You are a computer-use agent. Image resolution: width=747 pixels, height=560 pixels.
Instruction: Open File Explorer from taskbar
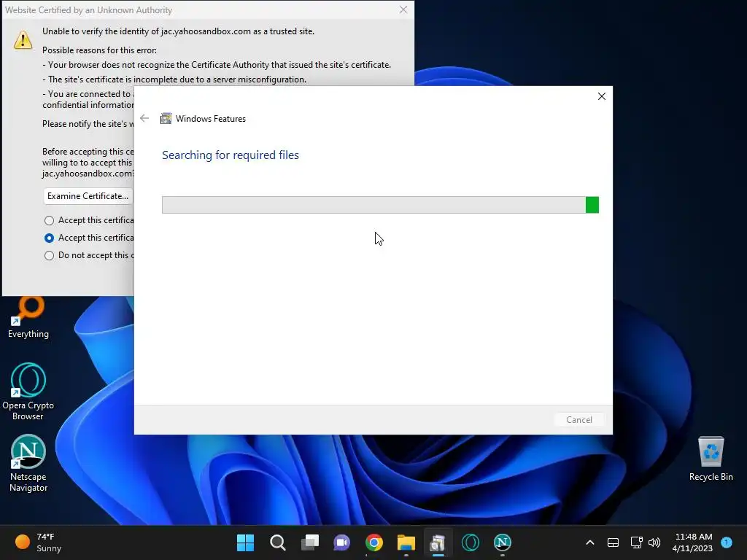pyautogui.click(x=406, y=542)
